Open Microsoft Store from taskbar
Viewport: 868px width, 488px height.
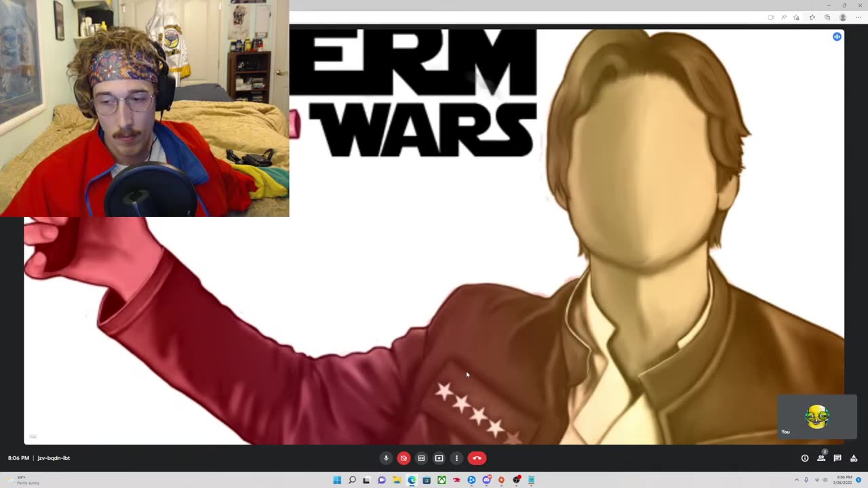click(427, 480)
